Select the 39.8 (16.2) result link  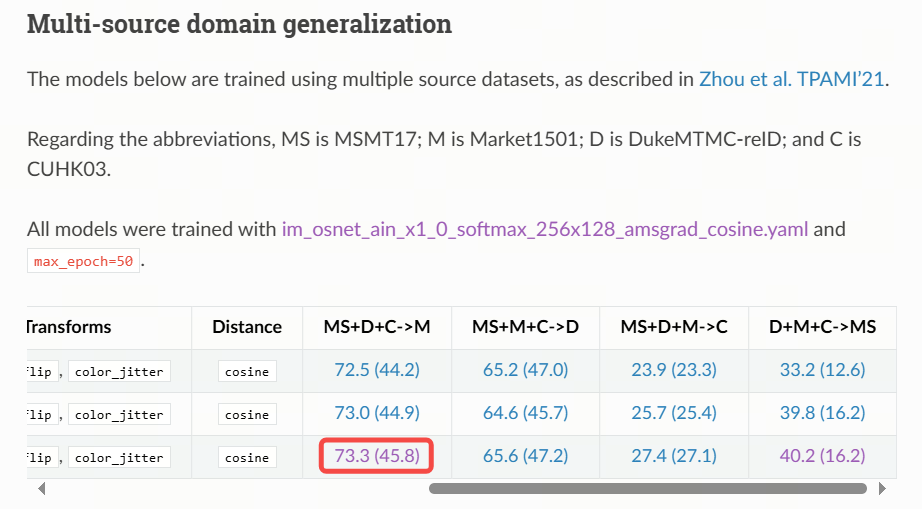[822, 413]
